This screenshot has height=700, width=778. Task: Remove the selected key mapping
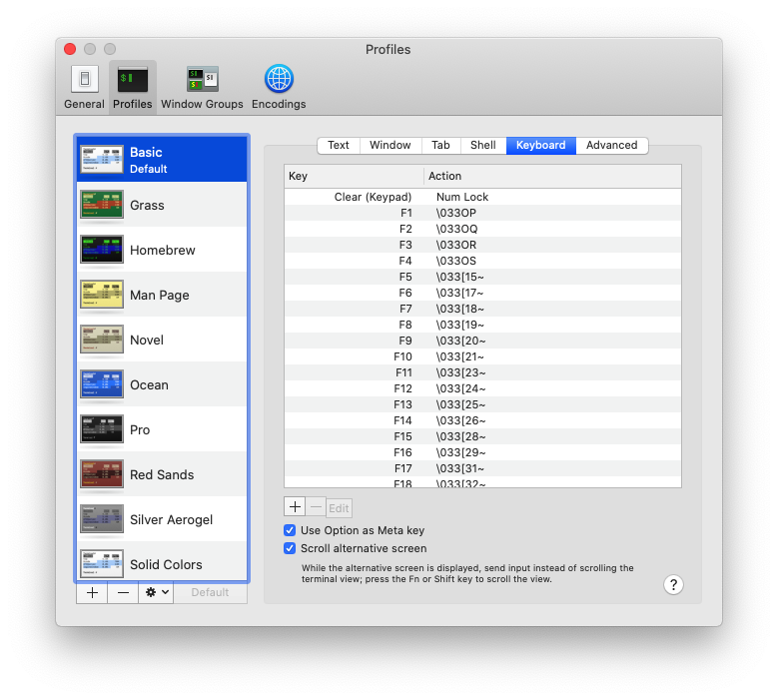point(316,507)
